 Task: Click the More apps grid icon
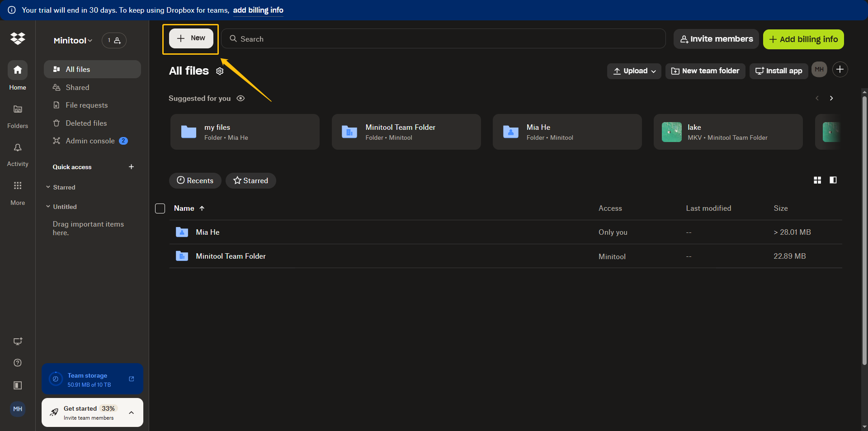pyautogui.click(x=17, y=185)
